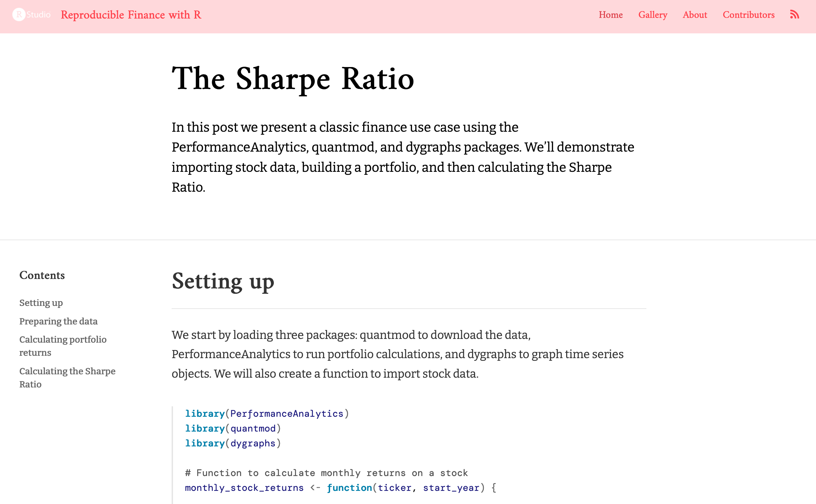816x504 pixels.
Task: Open the Gallery nav item
Action: coord(653,15)
